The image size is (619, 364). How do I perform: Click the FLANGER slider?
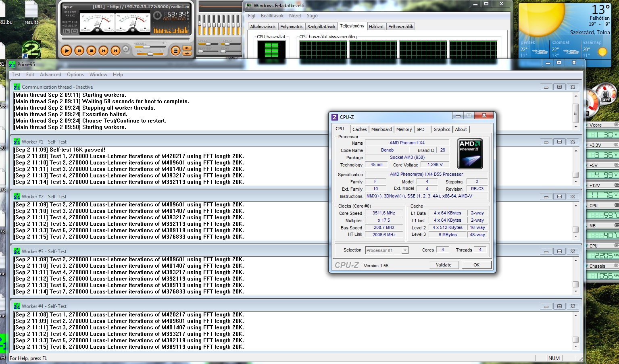(208, 52)
